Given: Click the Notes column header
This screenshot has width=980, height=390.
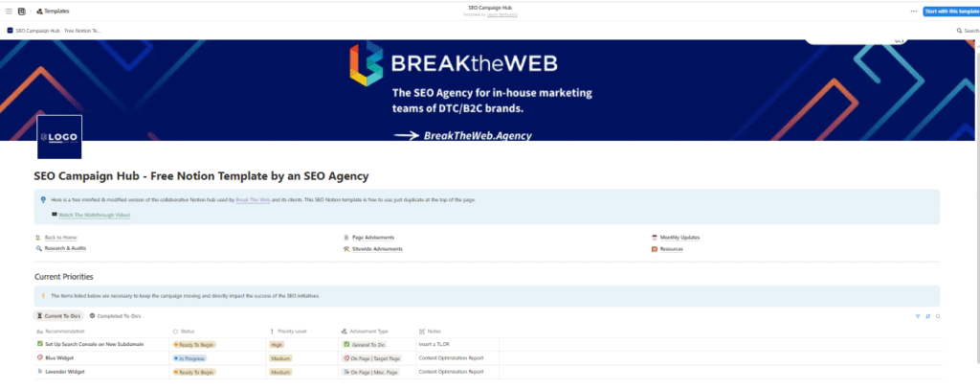Looking at the screenshot, I should [430, 332].
